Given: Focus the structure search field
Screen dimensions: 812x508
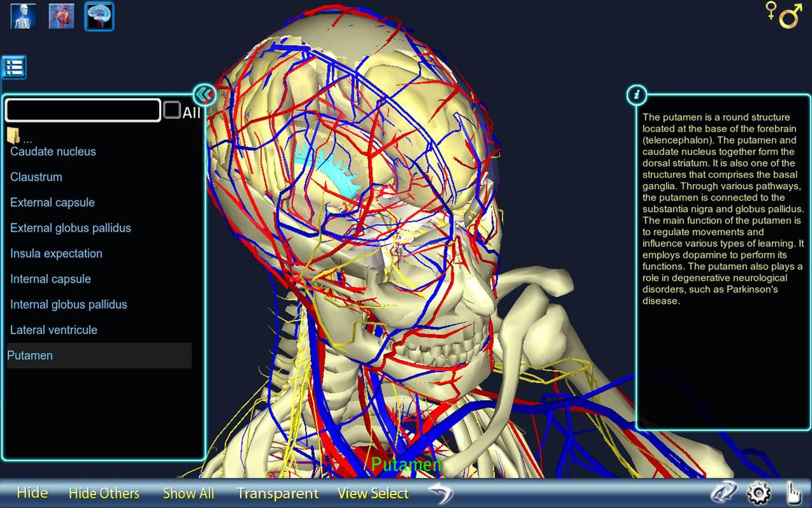Looking at the screenshot, I should (83, 110).
